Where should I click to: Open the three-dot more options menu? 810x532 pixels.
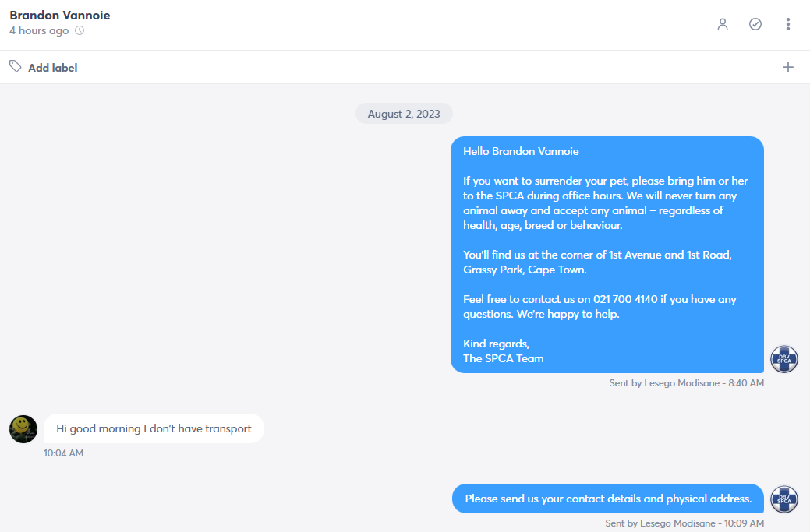coord(788,24)
